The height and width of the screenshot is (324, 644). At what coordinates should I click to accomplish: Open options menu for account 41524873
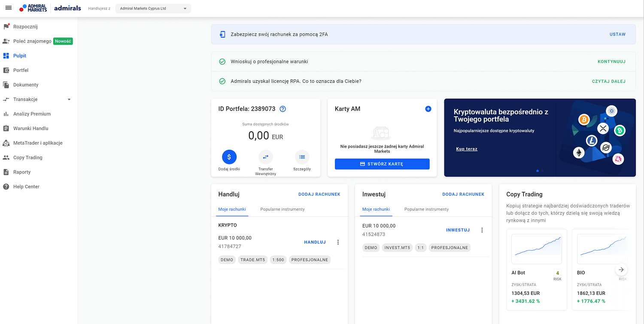pos(482,230)
